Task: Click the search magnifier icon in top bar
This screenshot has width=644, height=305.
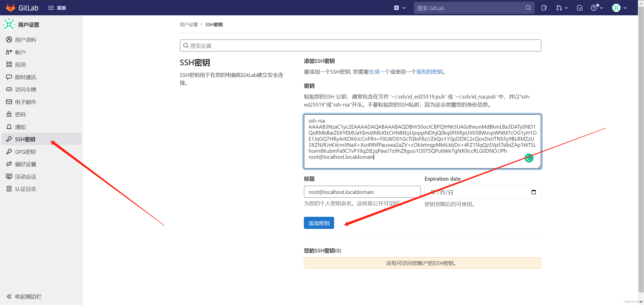Action: coord(528,8)
